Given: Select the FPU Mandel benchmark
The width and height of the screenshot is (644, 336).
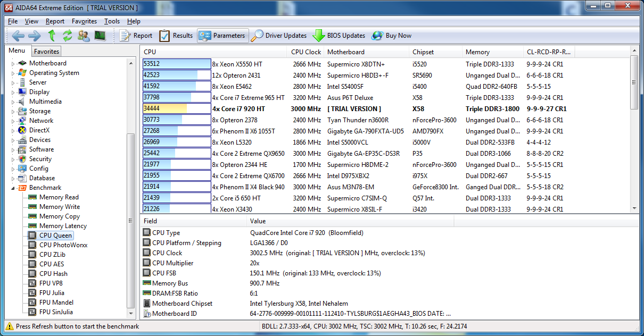Looking at the screenshot, I should [56, 303].
